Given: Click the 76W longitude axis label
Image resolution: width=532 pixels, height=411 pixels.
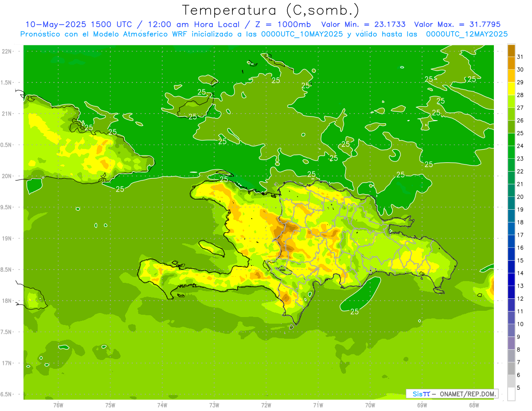Looking at the screenshot, I should pyautogui.click(x=58, y=405).
